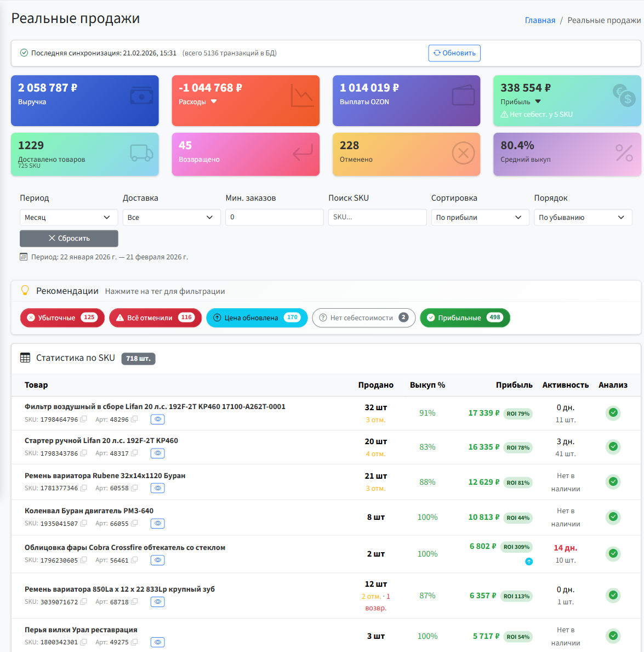
Task: Focus the Поиск SKU input field
Action: coord(377,218)
